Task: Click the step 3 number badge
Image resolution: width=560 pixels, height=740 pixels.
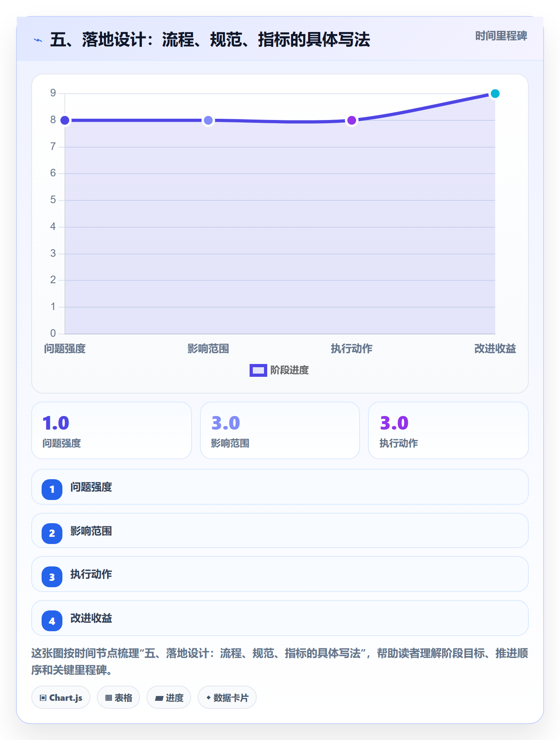Action: click(52, 577)
